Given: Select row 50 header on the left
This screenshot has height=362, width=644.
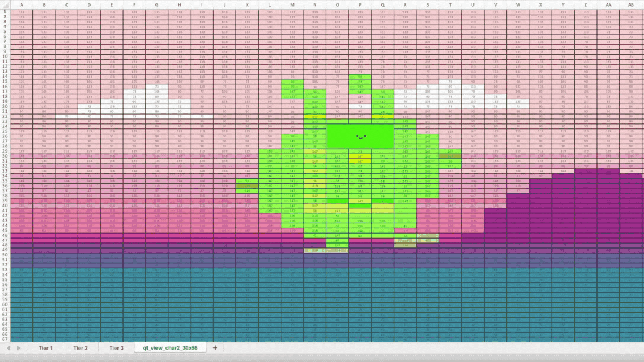Looking at the screenshot, I should (6, 254).
